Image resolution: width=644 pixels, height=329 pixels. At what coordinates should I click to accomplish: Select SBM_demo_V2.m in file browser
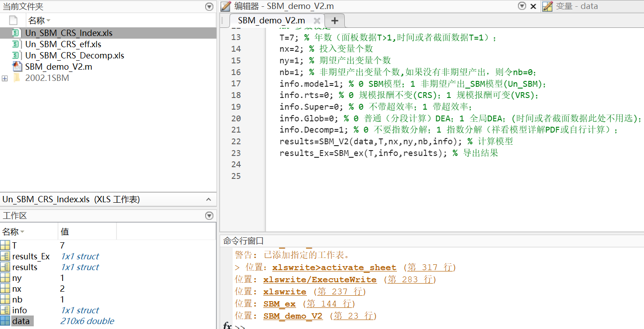[x=59, y=67]
